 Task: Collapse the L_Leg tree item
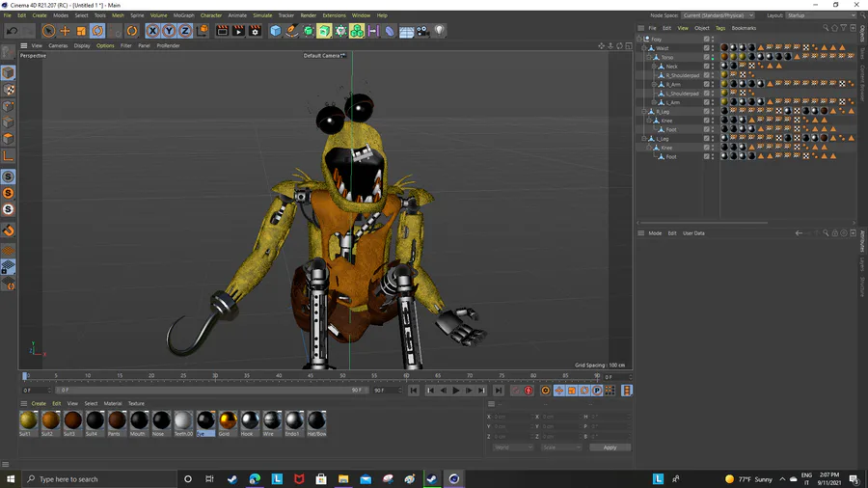[644, 138]
